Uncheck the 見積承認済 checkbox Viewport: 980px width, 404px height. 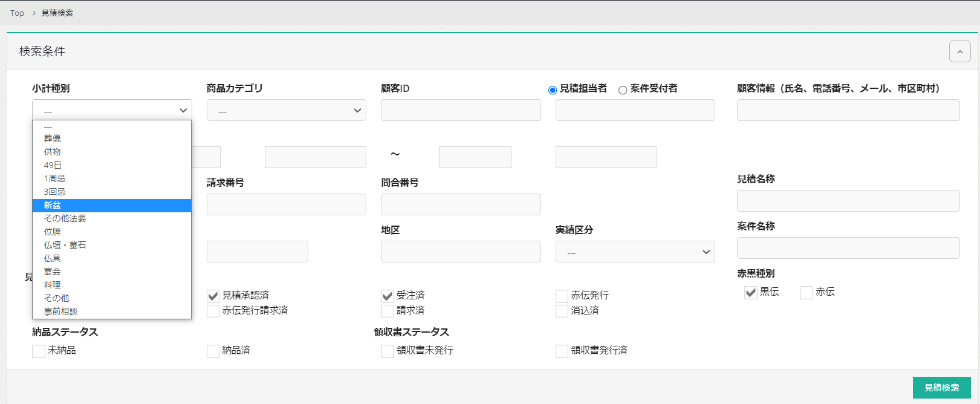[x=213, y=296]
